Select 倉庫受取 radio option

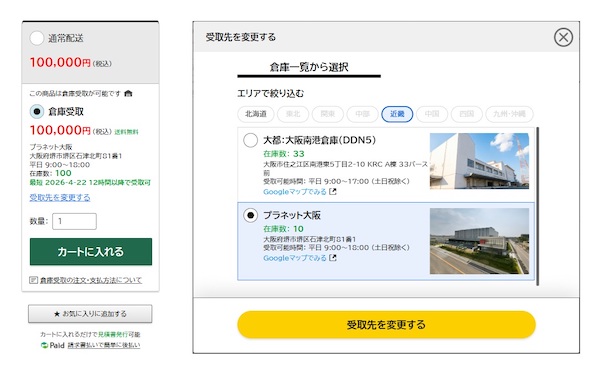[x=37, y=111]
